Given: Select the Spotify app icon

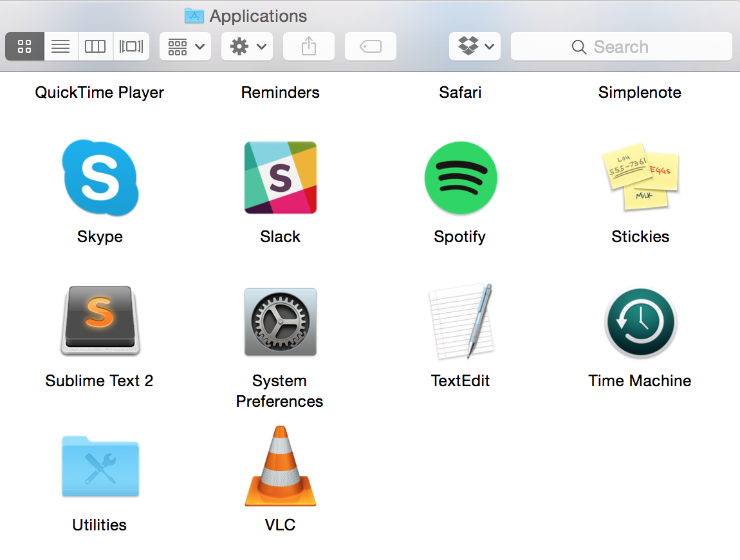Looking at the screenshot, I should (461, 178).
